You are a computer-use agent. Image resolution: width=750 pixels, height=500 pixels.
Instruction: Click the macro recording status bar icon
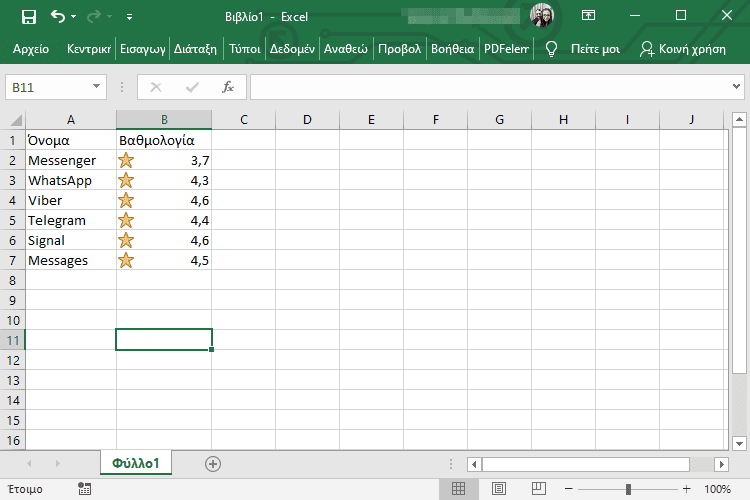[x=84, y=489]
